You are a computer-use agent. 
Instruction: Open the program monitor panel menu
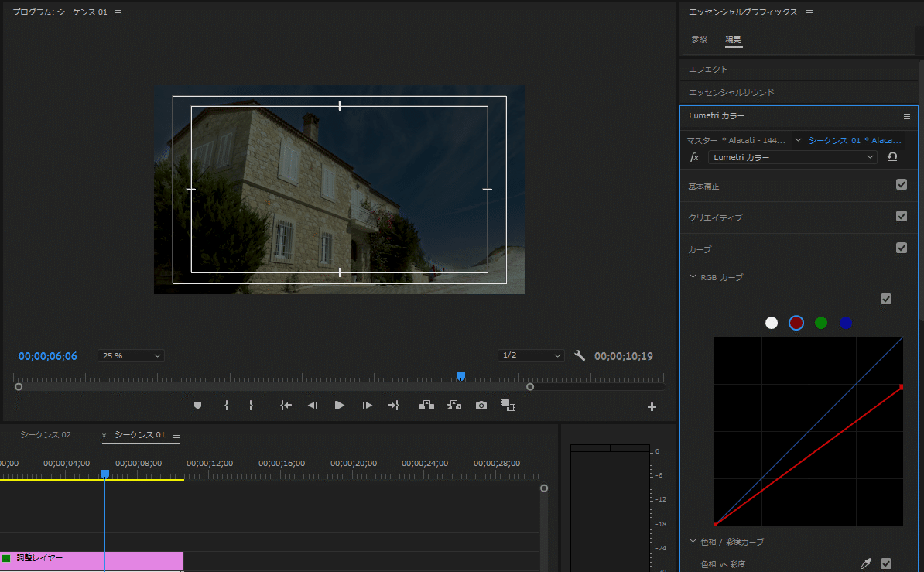(x=118, y=12)
